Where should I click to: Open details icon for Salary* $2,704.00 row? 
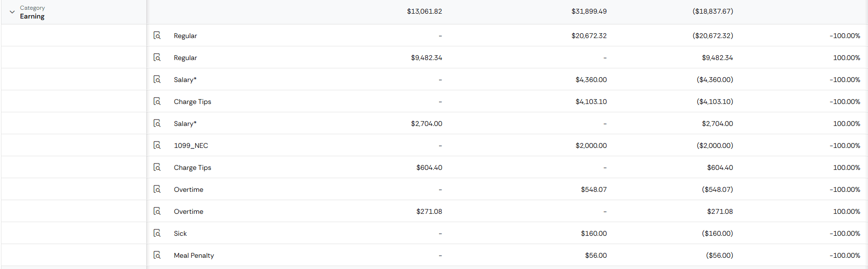click(157, 123)
